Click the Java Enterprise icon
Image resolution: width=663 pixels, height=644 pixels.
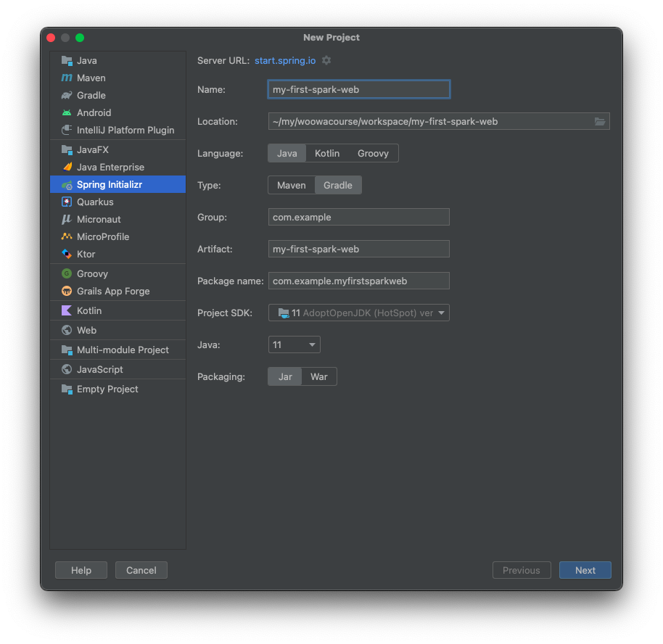[67, 167]
